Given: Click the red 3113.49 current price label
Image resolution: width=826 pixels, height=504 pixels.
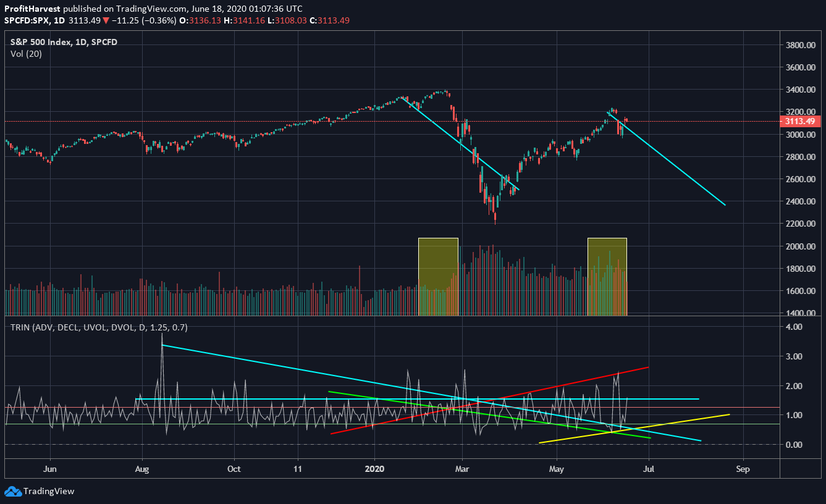Looking at the screenshot, I should [801, 121].
